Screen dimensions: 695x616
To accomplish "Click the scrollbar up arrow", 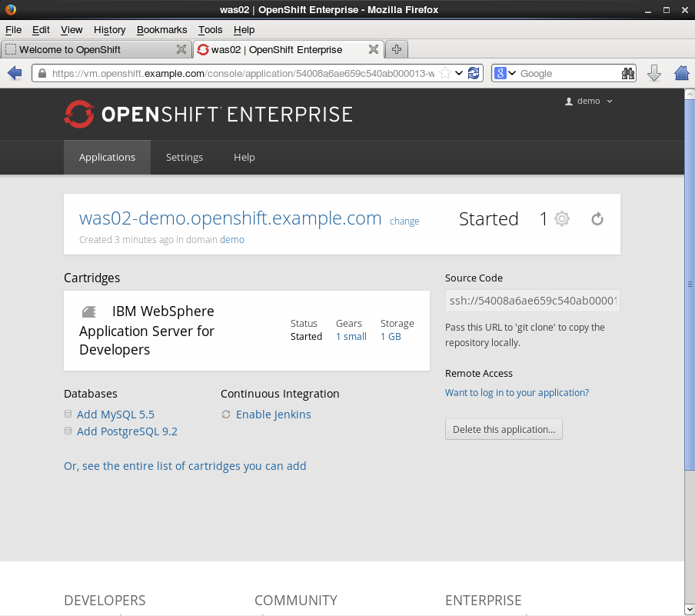I will pyautogui.click(x=690, y=94).
